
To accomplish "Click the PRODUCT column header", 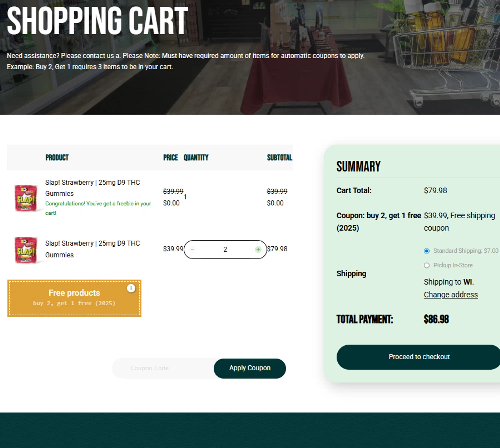I will (57, 157).
